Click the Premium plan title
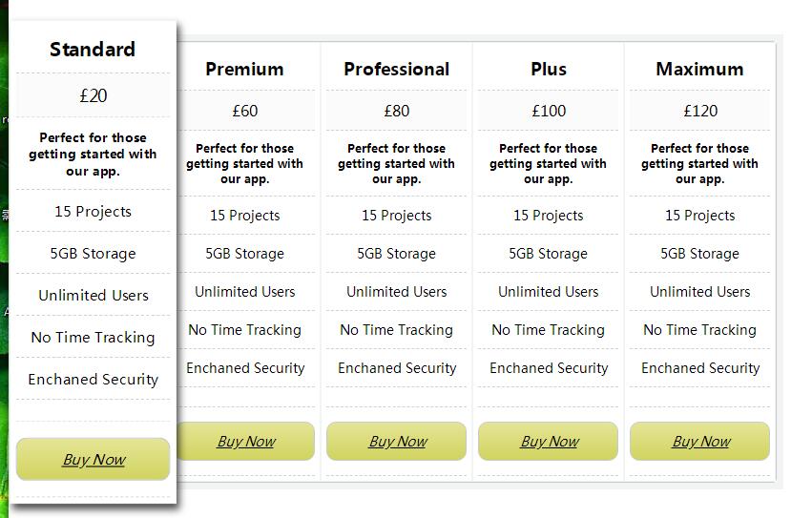Viewport: 812px width, 518px height. [244, 70]
